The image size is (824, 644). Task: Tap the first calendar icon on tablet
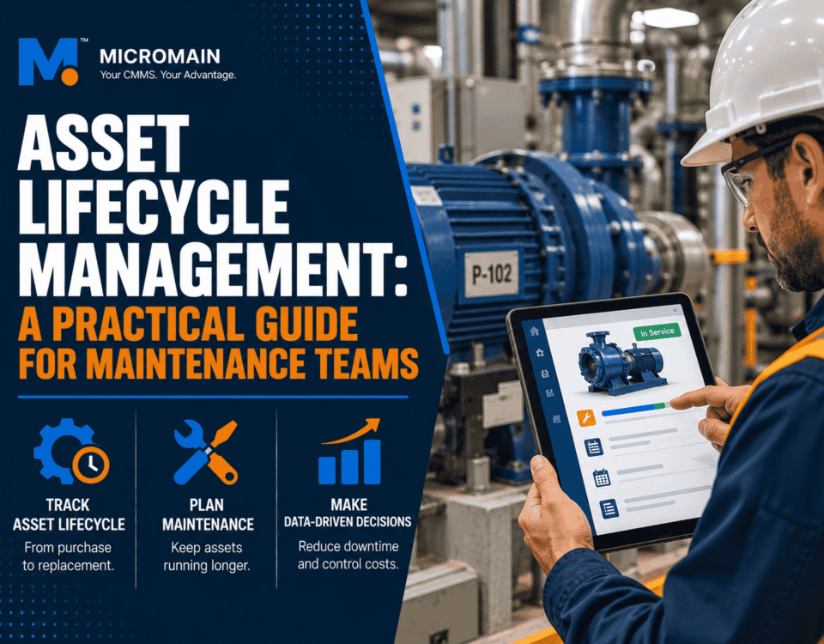tap(594, 447)
